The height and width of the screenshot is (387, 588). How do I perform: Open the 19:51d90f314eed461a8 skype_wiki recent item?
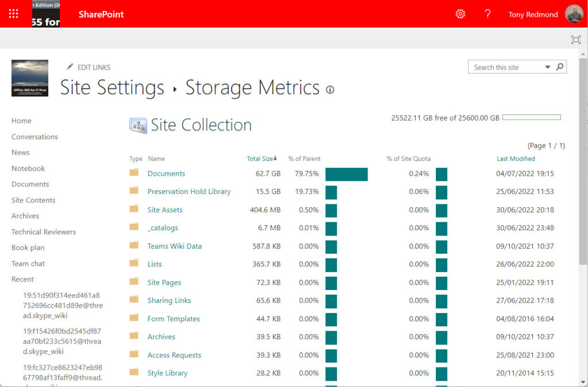pyautogui.click(x=63, y=305)
